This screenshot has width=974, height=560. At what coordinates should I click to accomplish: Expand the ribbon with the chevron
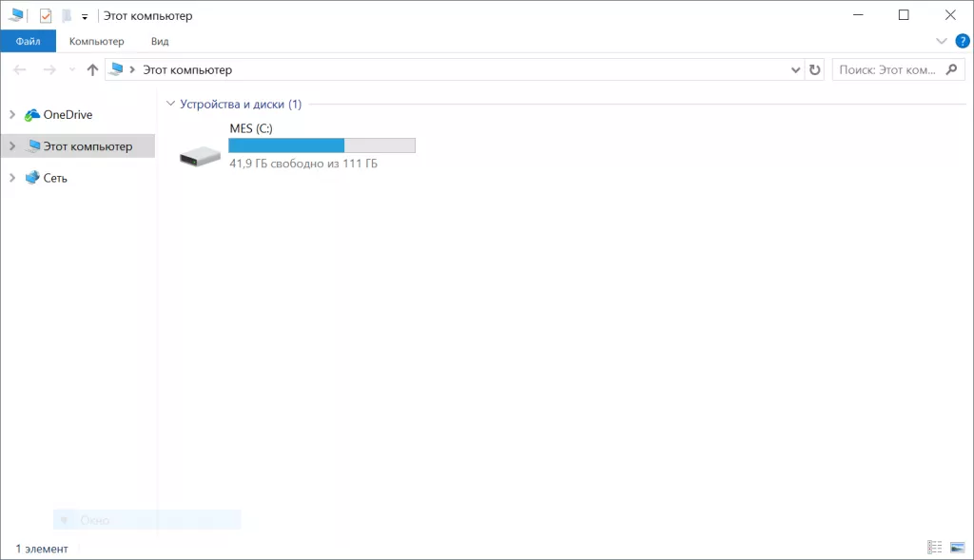tap(941, 41)
